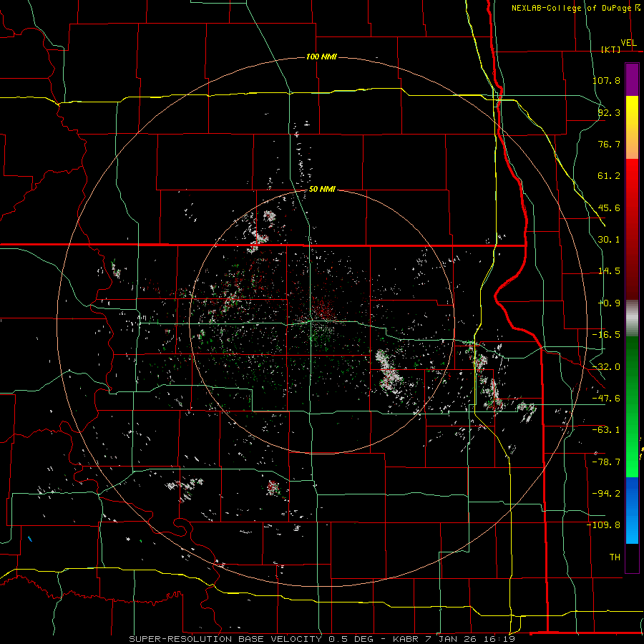The width and height of the screenshot is (644, 644).
Task: Click the KABR station identifier
Action: click(406, 639)
